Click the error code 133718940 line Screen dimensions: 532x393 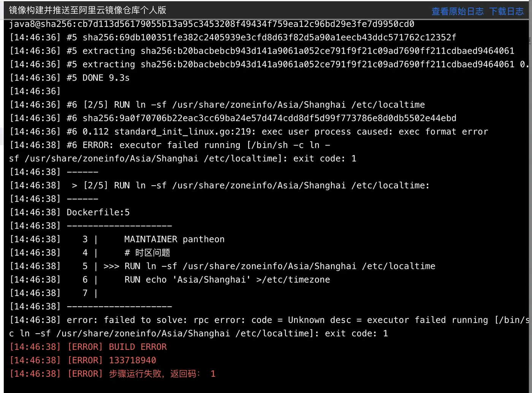(x=83, y=360)
